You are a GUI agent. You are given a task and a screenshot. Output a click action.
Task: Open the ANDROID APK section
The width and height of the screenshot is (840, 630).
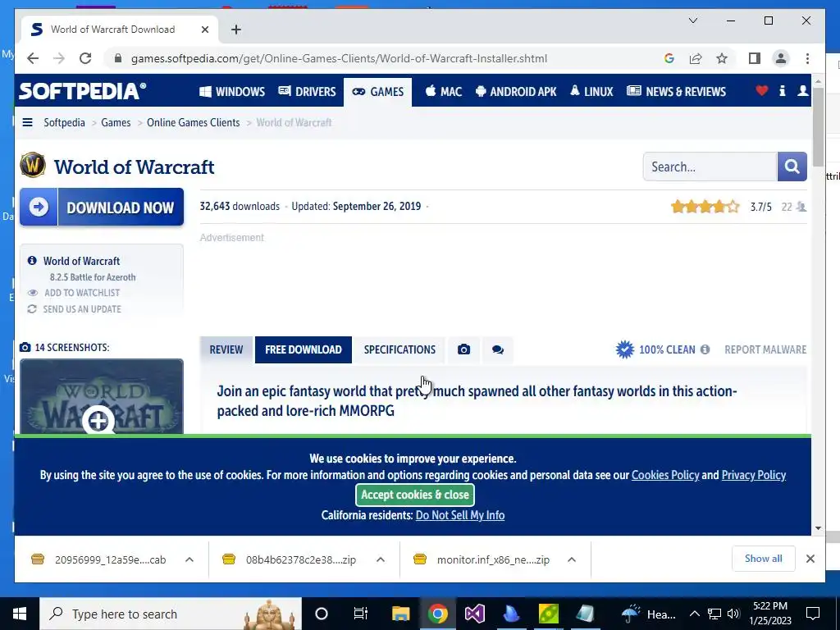click(516, 92)
